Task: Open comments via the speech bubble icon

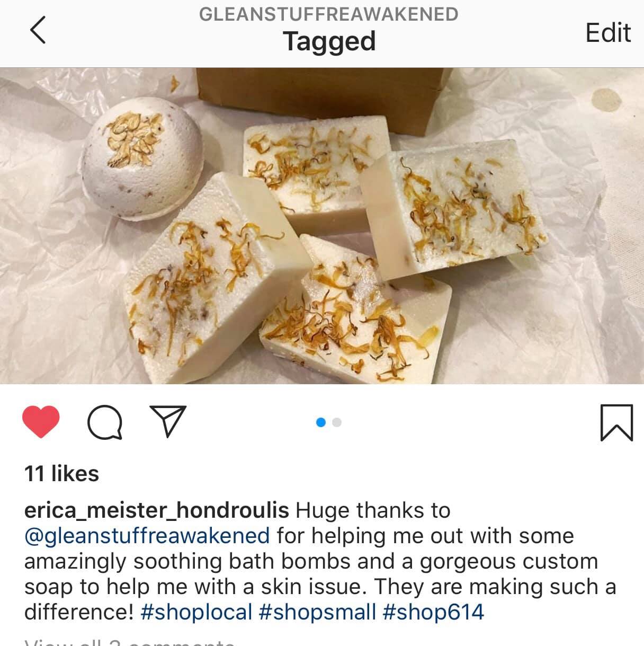Action: [x=105, y=422]
